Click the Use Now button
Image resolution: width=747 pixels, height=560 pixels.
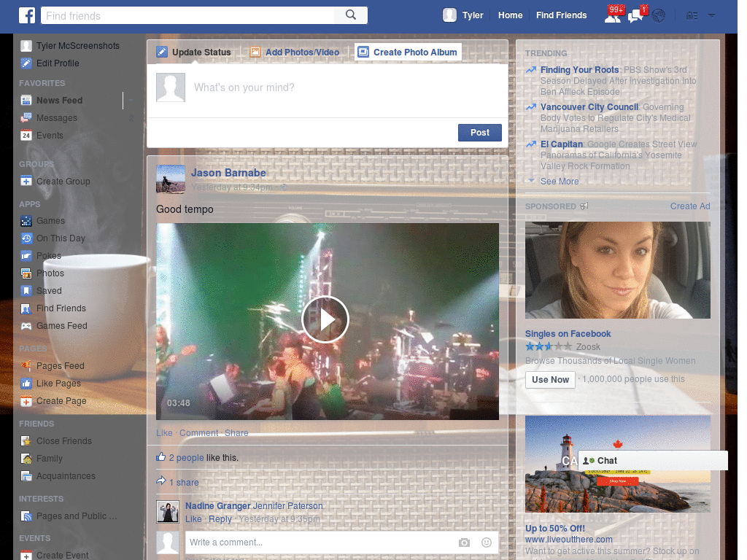pos(550,379)
